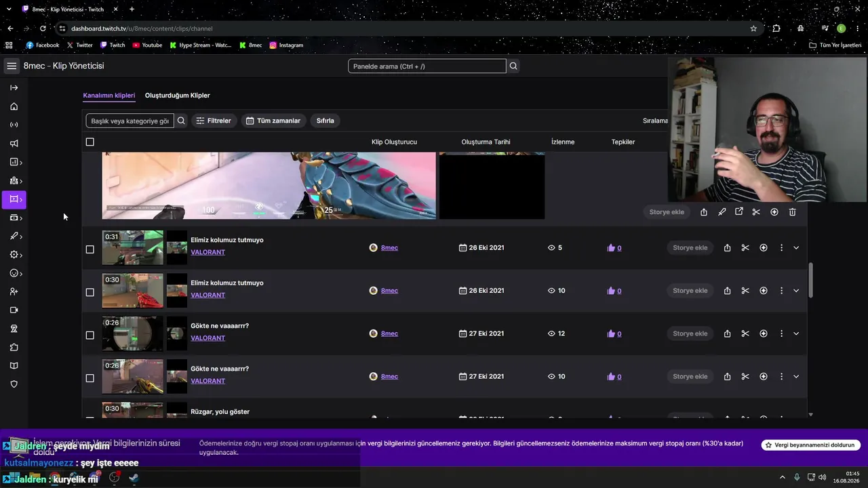Switch to Oluşturduğum Klipler tab

coord(178,96)
